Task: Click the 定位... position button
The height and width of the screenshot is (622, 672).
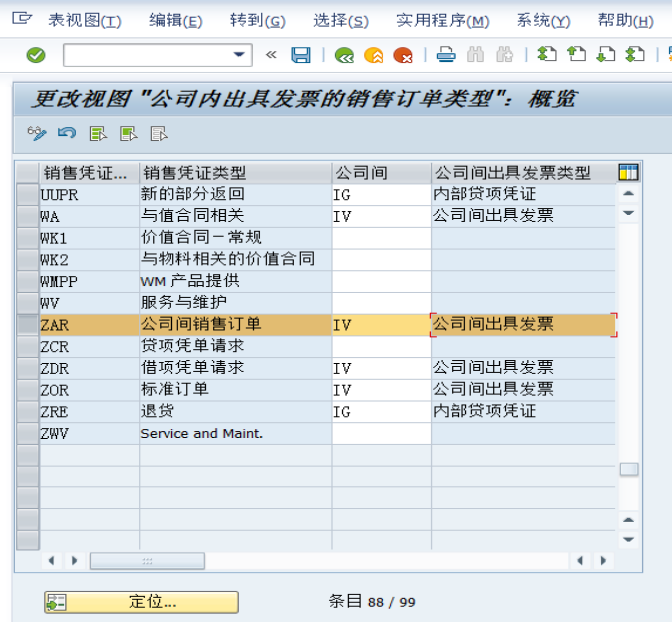Action: (x=142, y=602)
